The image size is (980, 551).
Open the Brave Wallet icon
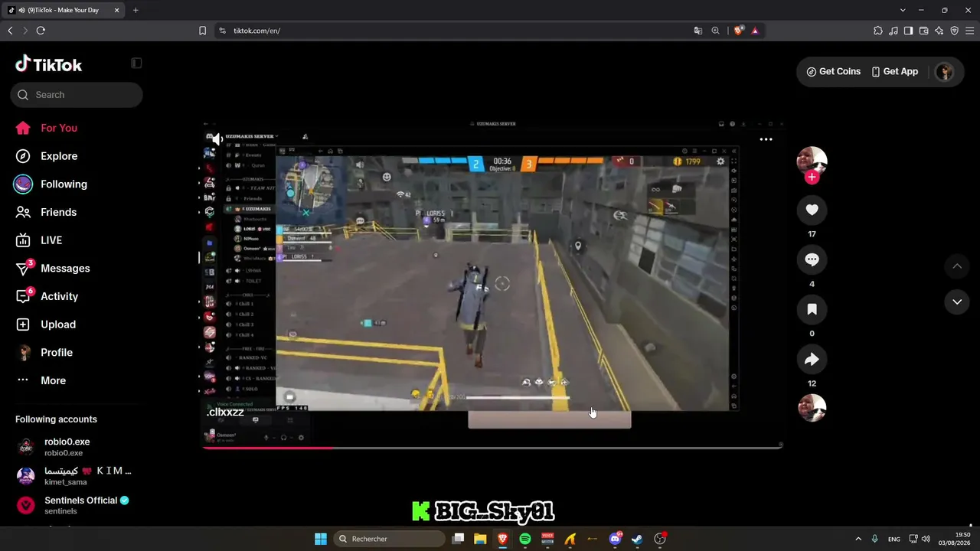[923, 31]
